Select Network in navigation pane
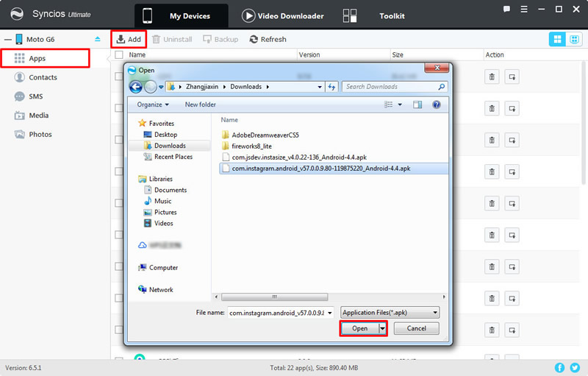The image size is (588, 376). (x=156, y=290)
